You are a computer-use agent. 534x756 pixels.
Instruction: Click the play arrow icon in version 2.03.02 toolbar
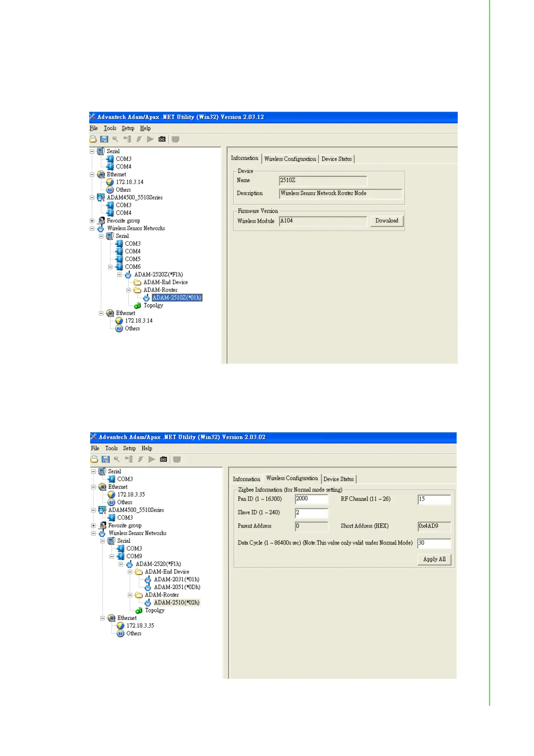tap(152, 459)
